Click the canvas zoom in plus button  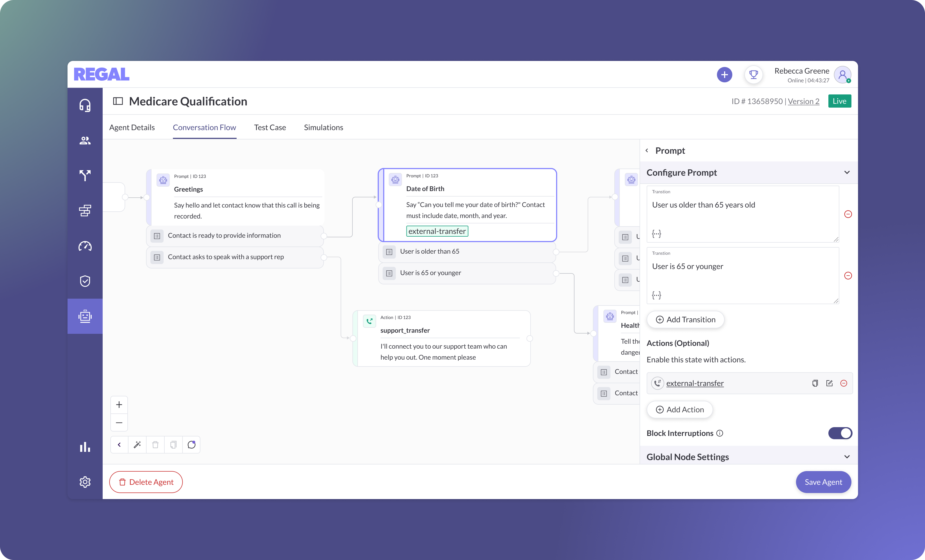tap(119, 405)
